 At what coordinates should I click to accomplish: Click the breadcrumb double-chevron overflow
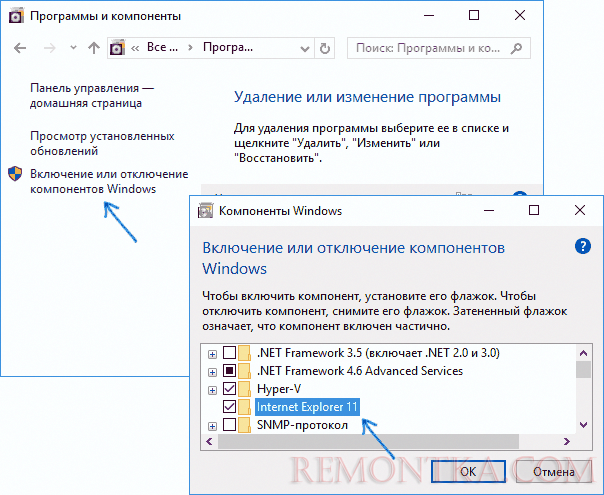point(135,48)
